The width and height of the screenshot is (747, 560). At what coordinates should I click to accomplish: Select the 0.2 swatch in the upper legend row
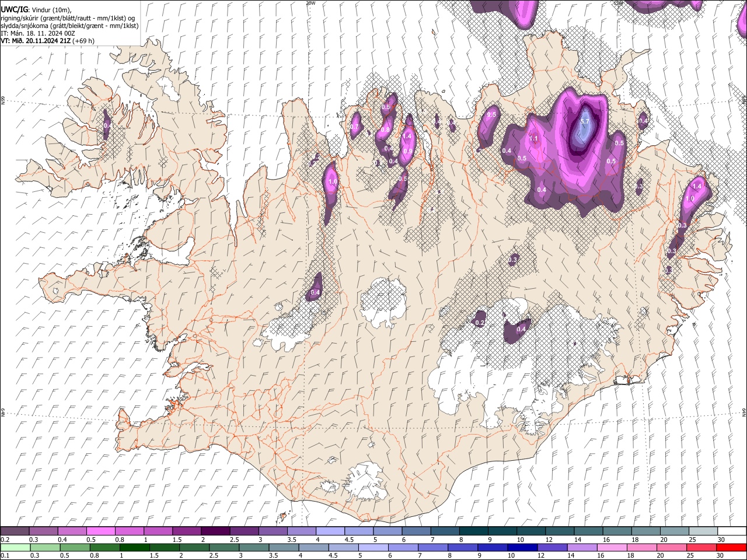pos(15,531)
